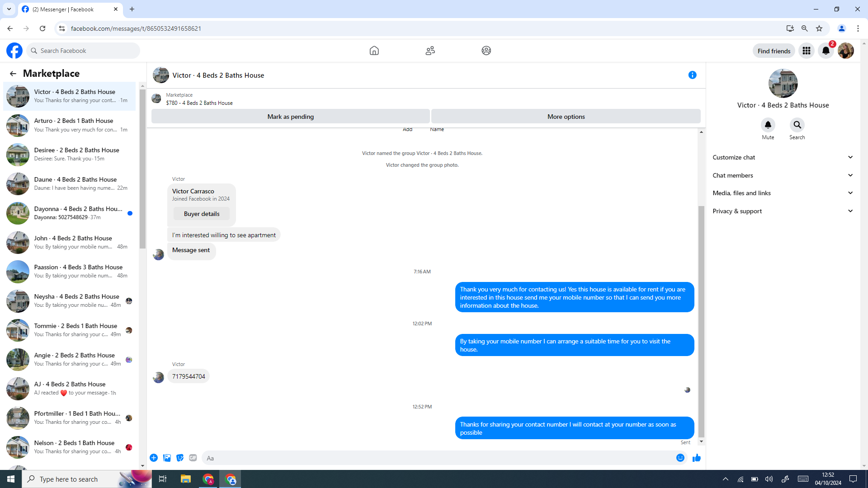
Task: Open Chrome tab search dropdown
Action: pos(9,9)
